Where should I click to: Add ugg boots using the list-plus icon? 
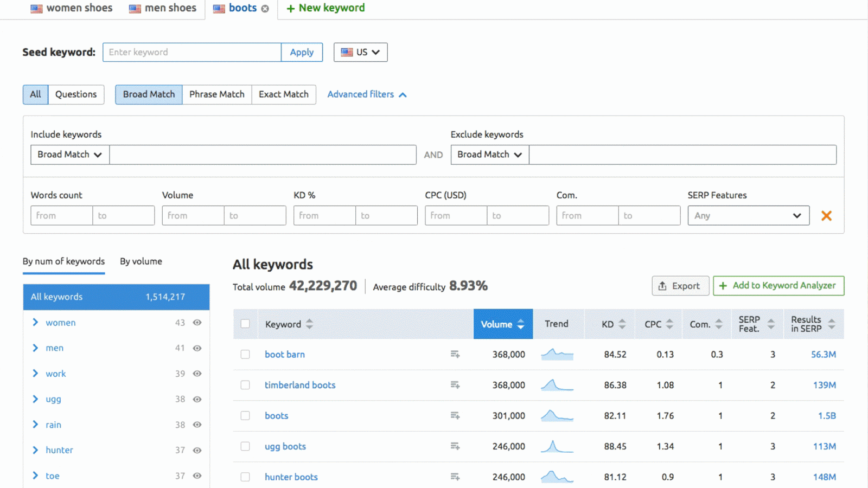coord(455,446)
